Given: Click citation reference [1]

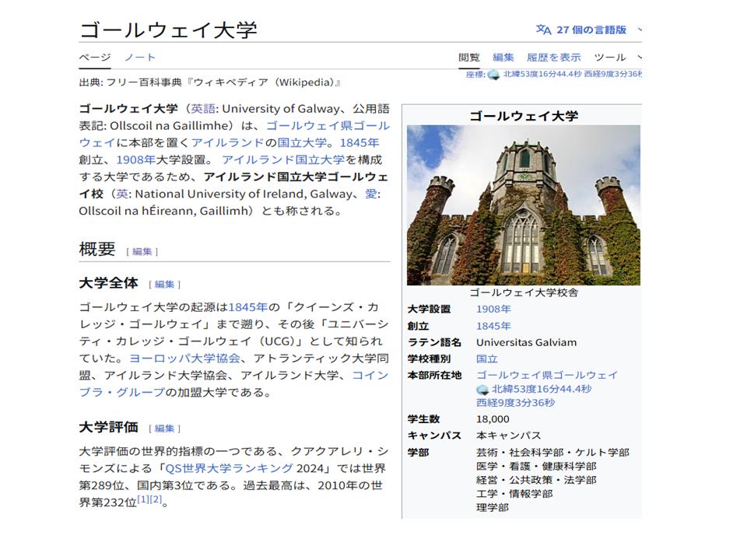Looking at the screenshot, I should click(x=143, y=499).
